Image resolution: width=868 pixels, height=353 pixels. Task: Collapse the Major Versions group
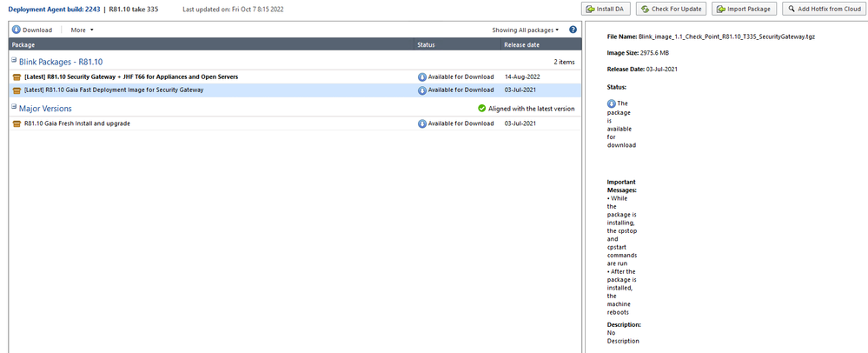coord(14,106)
